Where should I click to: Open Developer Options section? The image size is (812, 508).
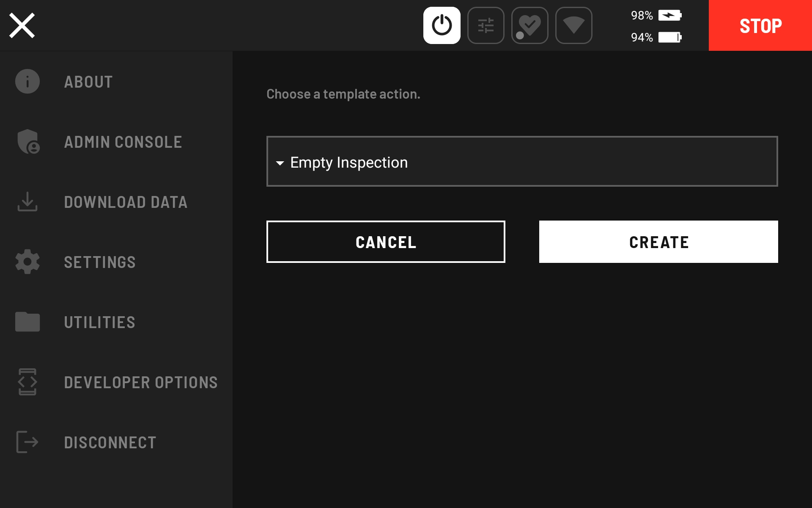pyautogui.click(x=116, y=381)
